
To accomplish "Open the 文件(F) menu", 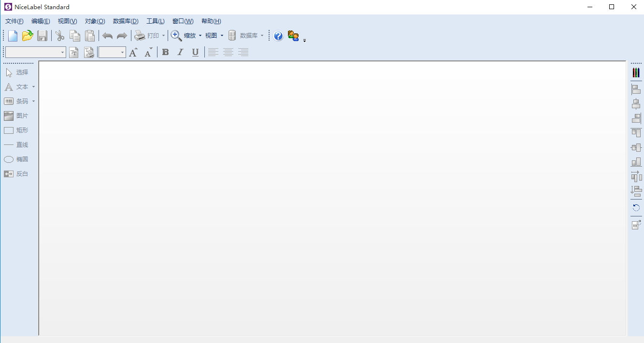I will tap(14, 21).
